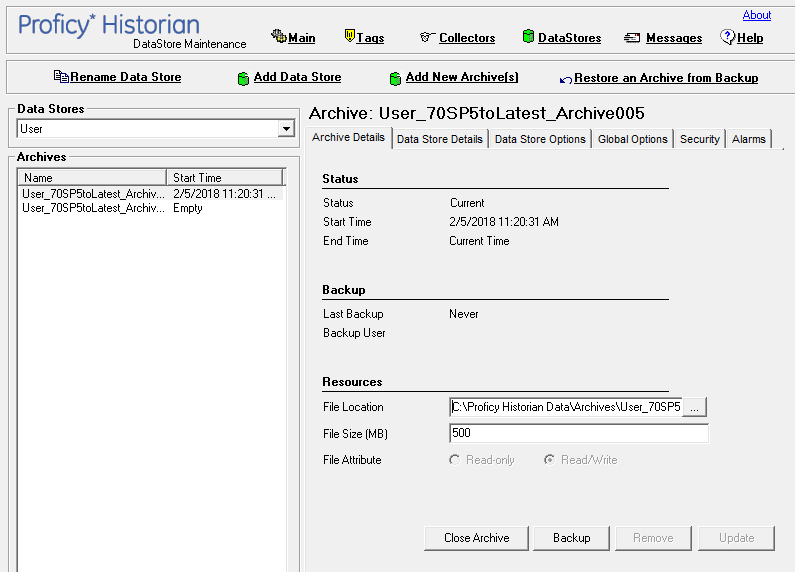Click the 'Current' status value
The height and width of the screenshot is (572, 795).
(x=467, y=203)
